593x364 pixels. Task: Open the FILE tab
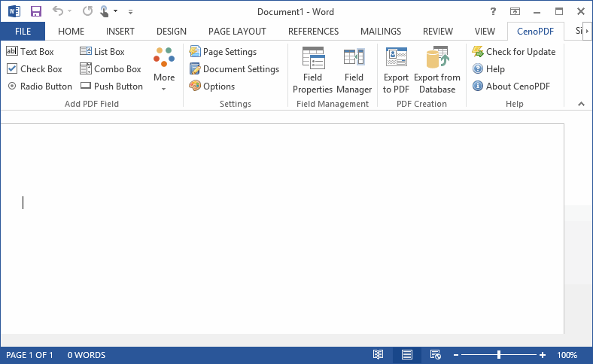(x=23, y=32)
